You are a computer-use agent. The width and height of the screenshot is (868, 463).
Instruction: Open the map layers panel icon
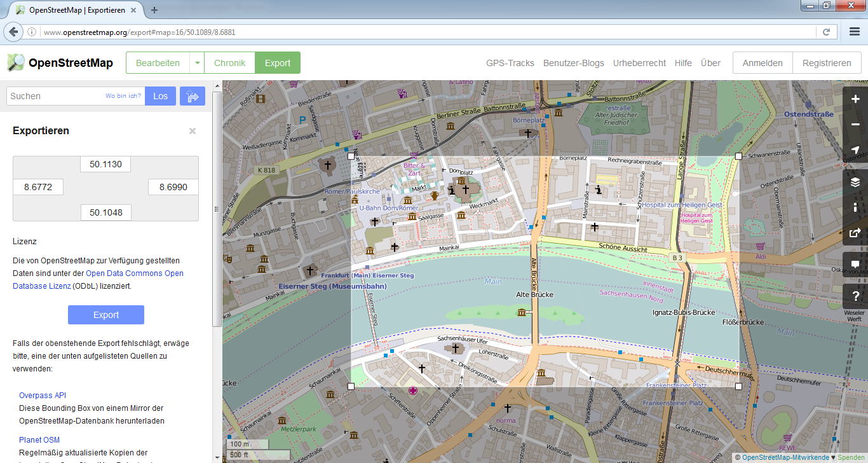(x=855, y=182)
